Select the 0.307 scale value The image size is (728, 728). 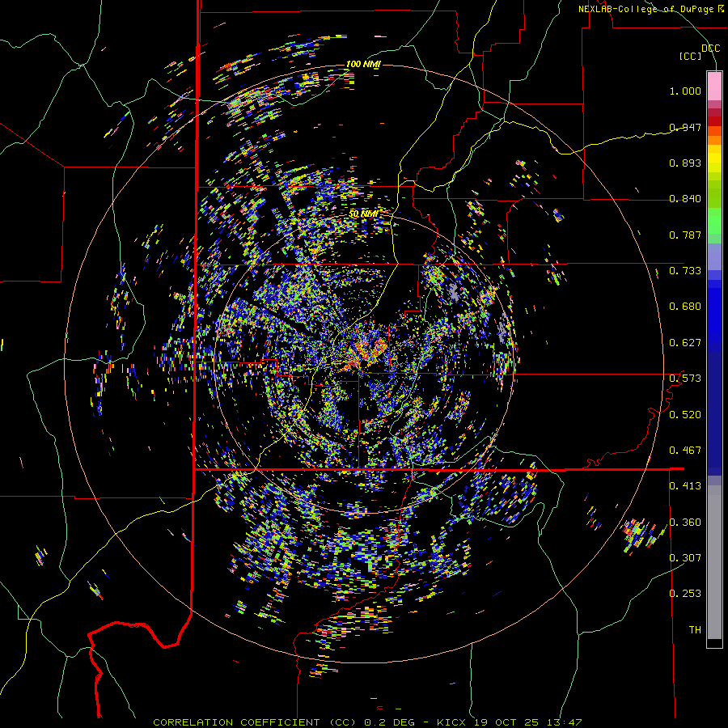point(685,558)
